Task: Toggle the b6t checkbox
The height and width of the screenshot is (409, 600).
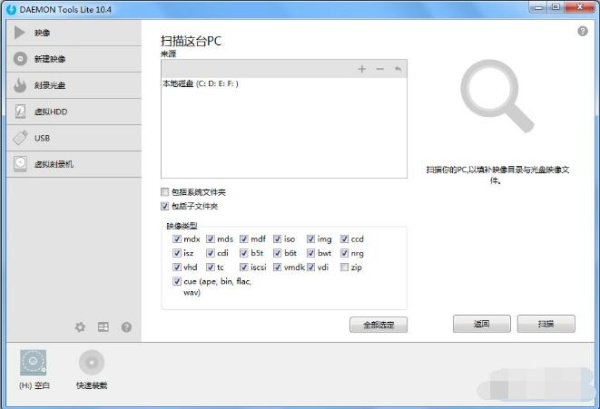Action: [x=277, y=253]
